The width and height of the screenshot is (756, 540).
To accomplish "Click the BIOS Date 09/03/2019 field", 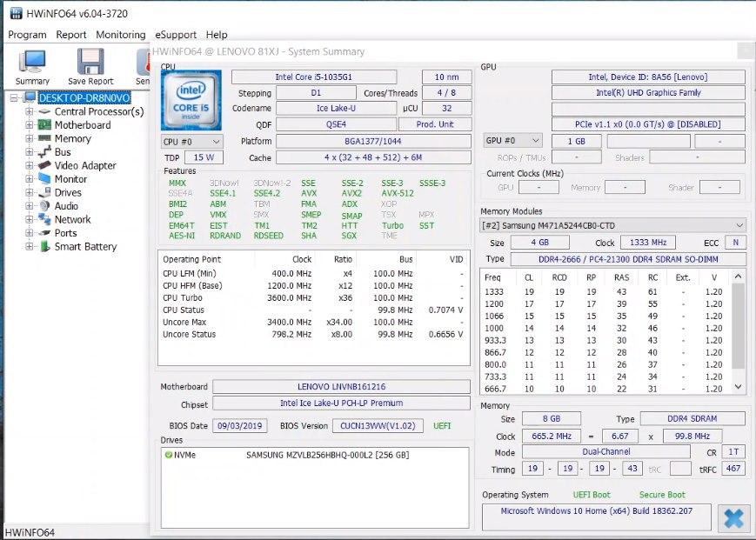I will click(239, 426).
